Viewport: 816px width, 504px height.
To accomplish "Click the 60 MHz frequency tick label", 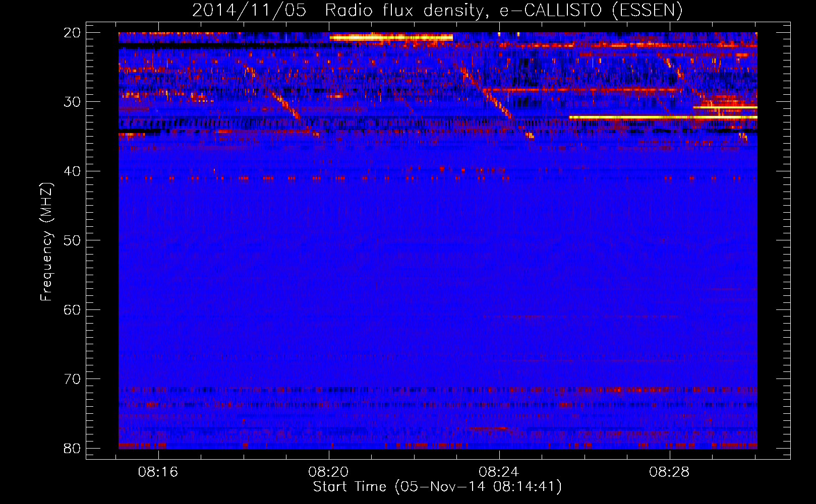I will (72, 310).
